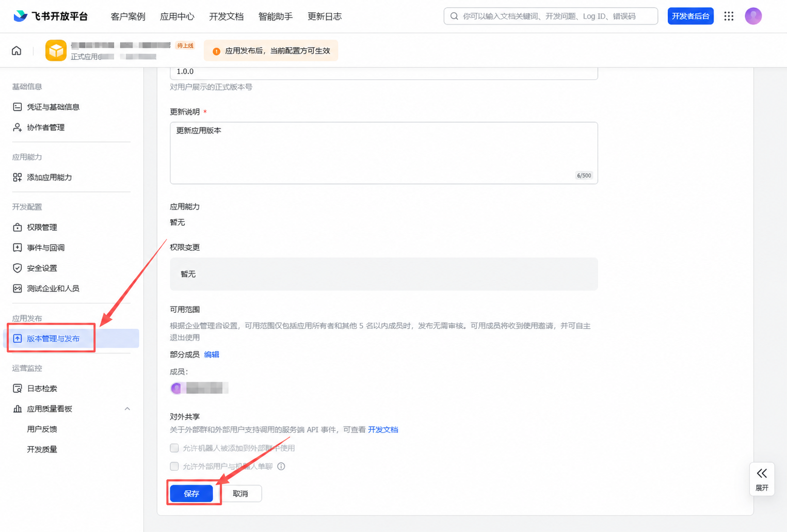
Task: Click the 版本管理与发布 upload icon
Action: pyautogui.click(x=17, y=338)
